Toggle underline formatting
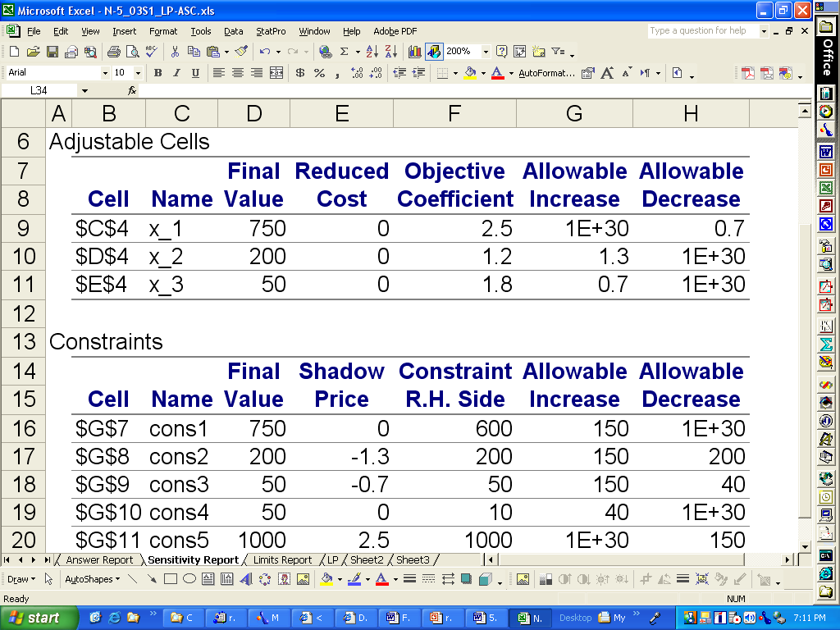Image resolution: width=840 pixels, height=630 pixels. (194, 74)
